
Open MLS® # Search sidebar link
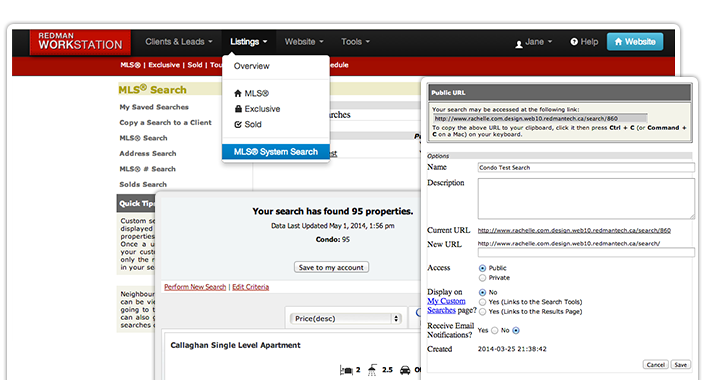147,169
